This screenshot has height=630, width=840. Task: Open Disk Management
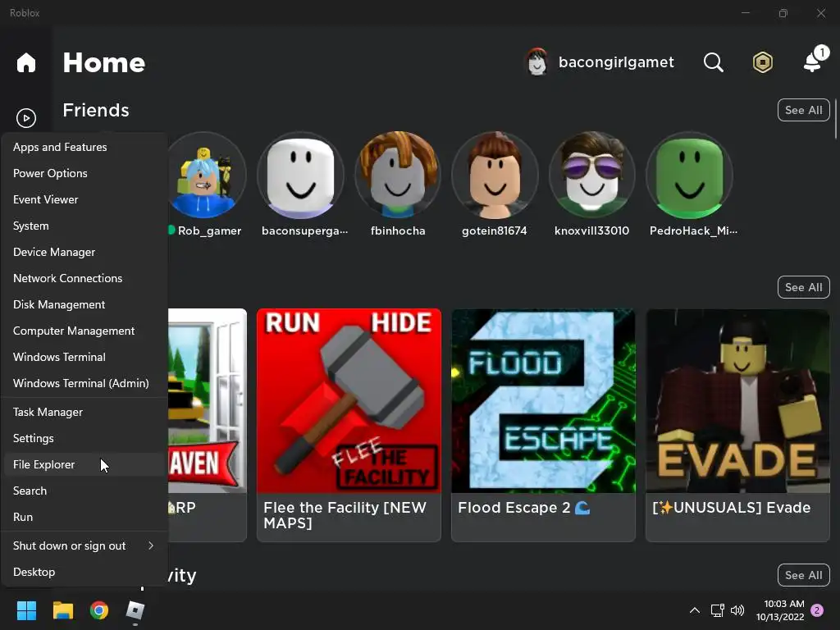pos(84,304)
